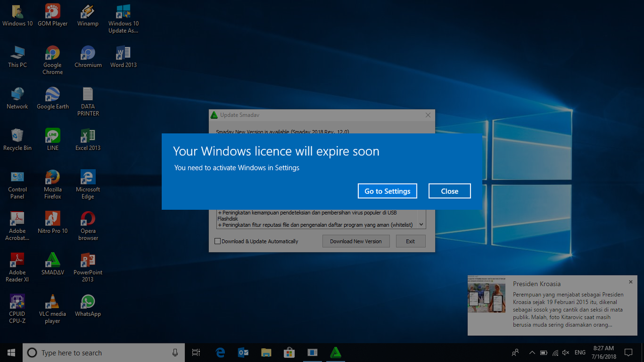Switch to Smadav on the taskbar

click(336, 352)
